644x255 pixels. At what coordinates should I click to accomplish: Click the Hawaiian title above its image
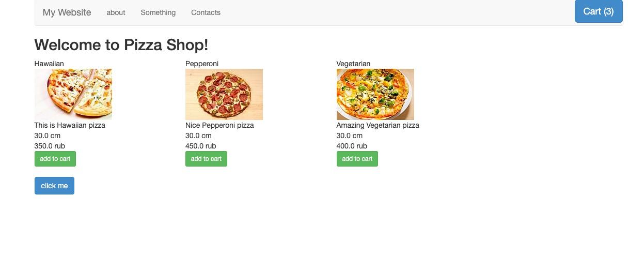pos(49,64)
